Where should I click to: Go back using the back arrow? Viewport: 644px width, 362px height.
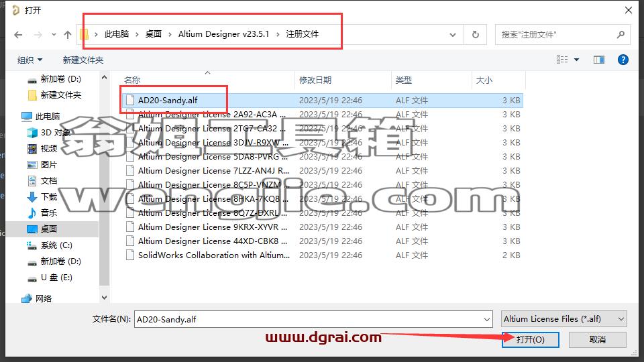click(18, 35)
